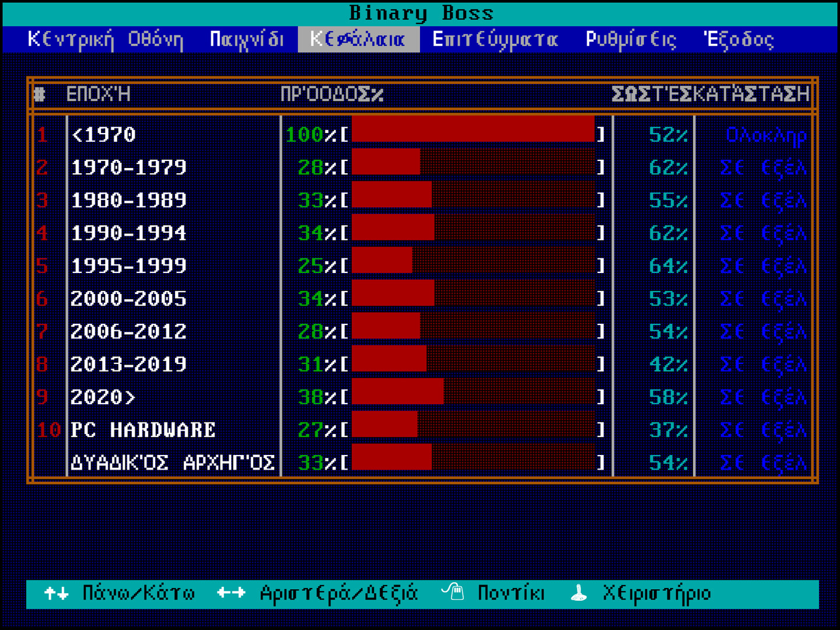
Task: Open the Παιχνίδι menu
Action: point(246,40)
